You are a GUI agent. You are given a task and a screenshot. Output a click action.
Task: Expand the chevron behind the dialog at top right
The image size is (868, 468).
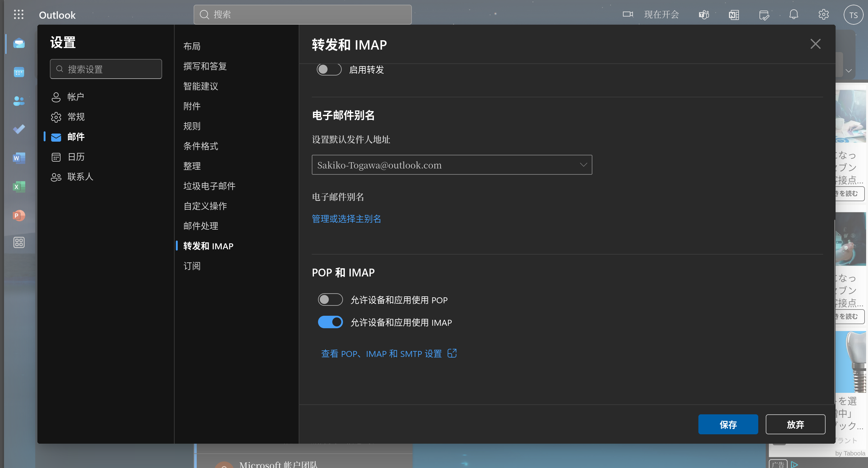[x=849, y=71]
